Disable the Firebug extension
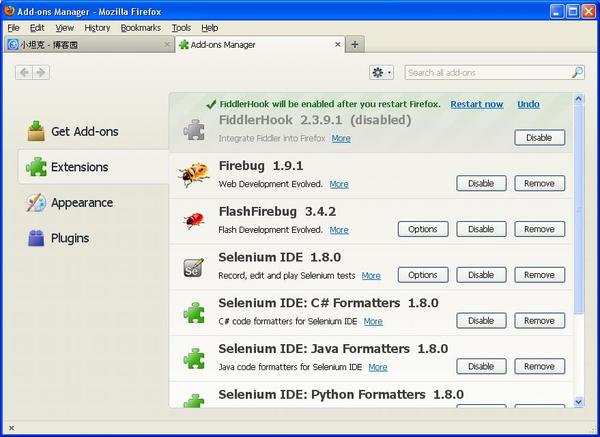Viewport: 600px width, 437px height. [481, 184]
